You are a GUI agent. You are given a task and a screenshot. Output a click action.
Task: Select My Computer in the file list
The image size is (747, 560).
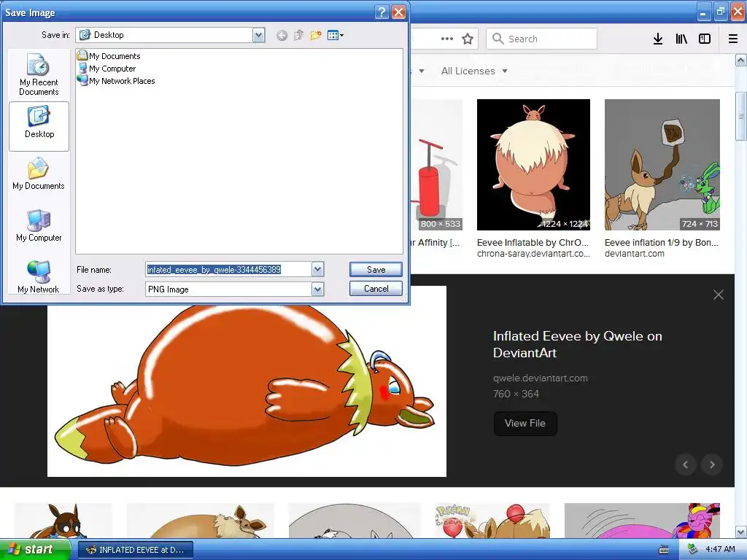(107, 68)
